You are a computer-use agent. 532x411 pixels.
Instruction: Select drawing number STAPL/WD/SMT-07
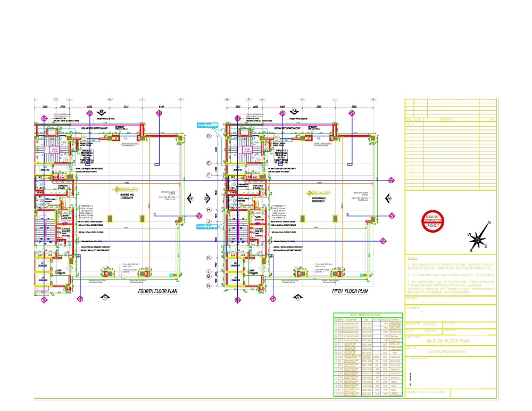pos(451,351)
